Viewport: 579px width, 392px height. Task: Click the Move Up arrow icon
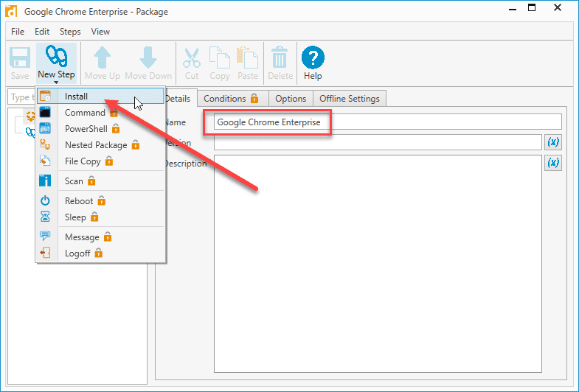pos(103,57)
